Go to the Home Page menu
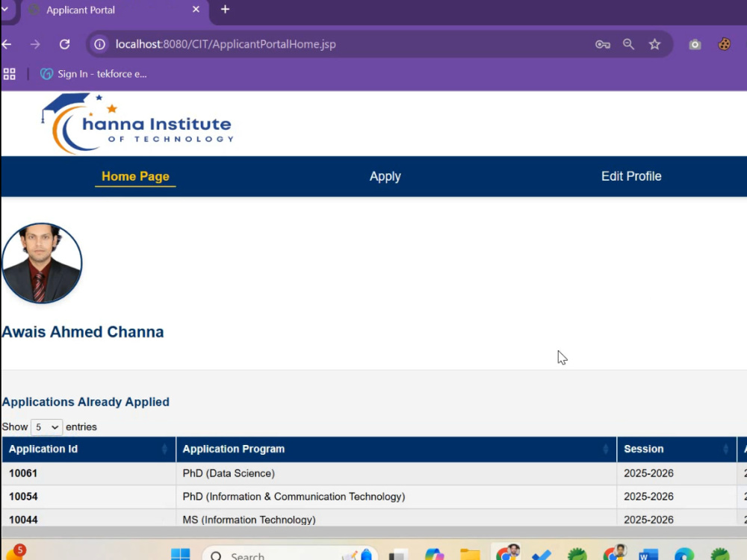The width and height of the screenshot is (747, 560). point(135,177)
